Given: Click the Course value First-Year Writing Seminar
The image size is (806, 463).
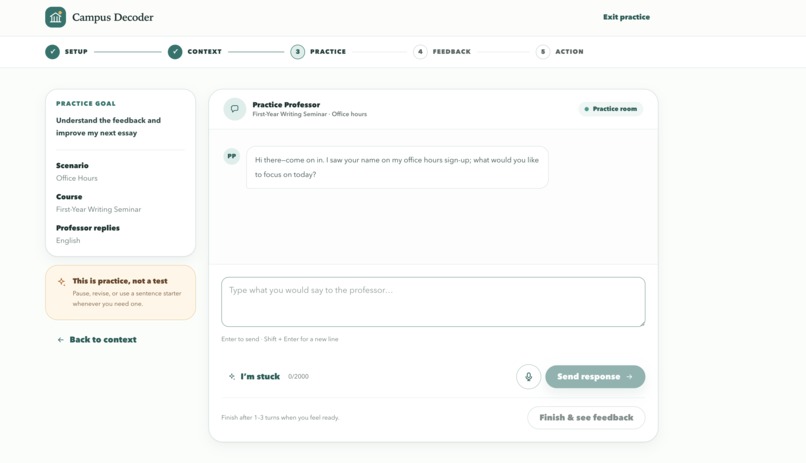Looking at the screenshot, I should (x=98, y=210).
